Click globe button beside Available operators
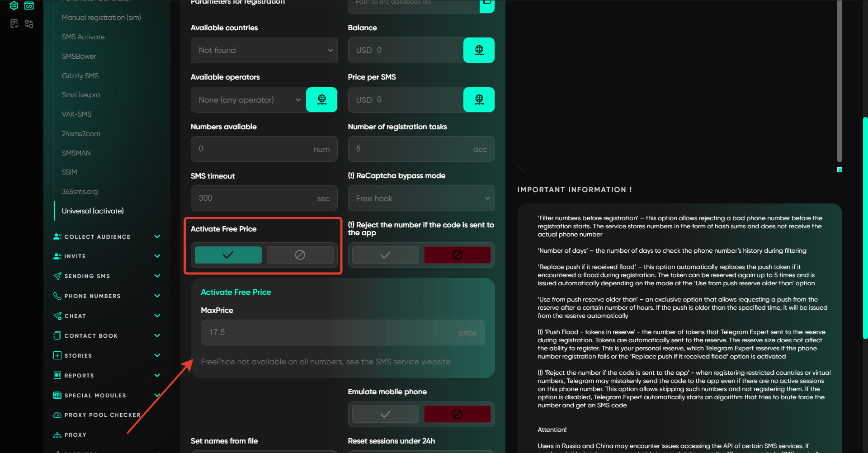The height and width of the screenshot is (453, 868). (x=321, y=99)
